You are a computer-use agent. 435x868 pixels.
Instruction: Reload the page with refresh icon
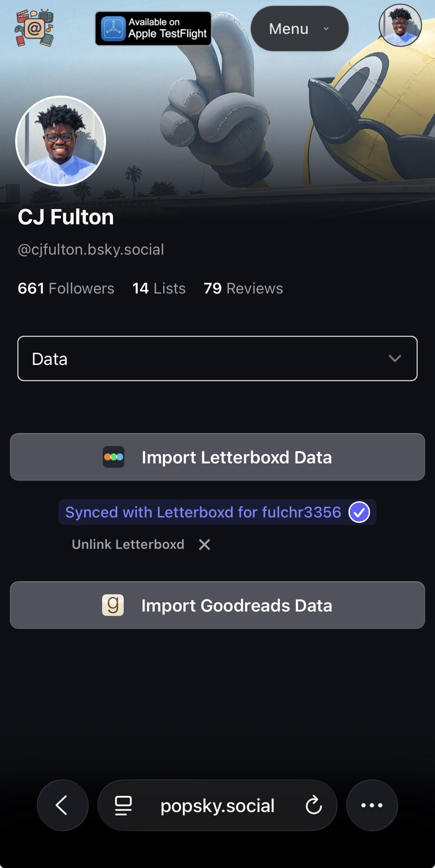[313, 806]
